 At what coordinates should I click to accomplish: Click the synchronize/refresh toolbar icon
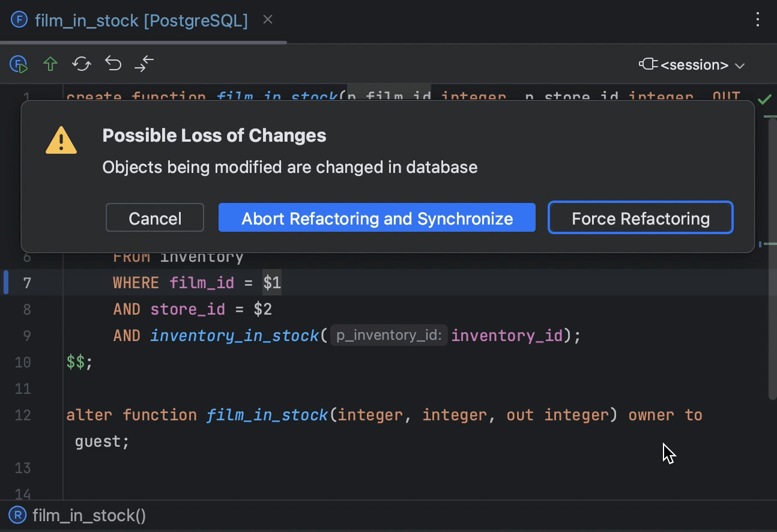tap(82, 64)
